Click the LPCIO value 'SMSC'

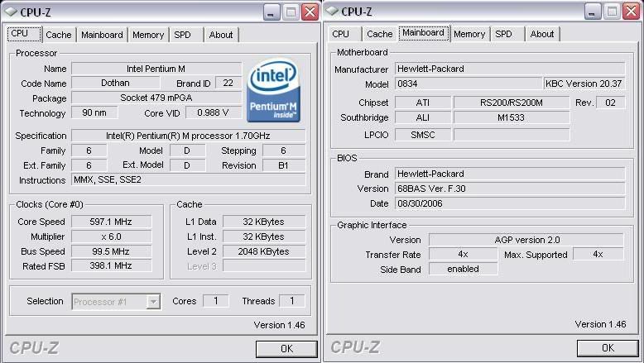[423, 135]
